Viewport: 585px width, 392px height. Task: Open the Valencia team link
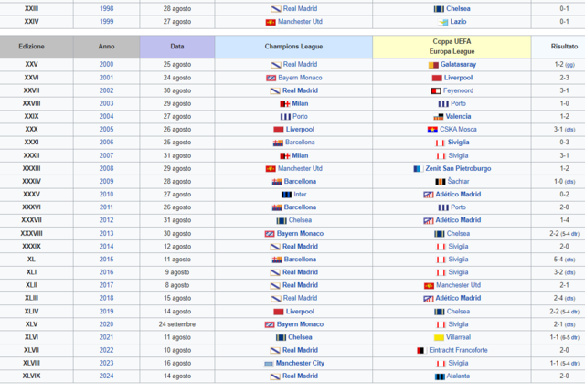458,116
